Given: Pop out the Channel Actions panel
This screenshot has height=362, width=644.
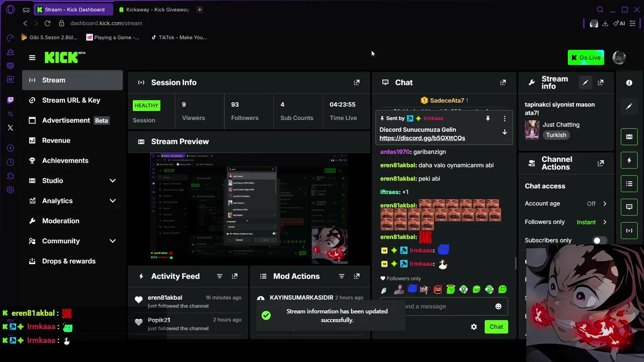Looking at the screenshot, I should click(x=600, y=163).
